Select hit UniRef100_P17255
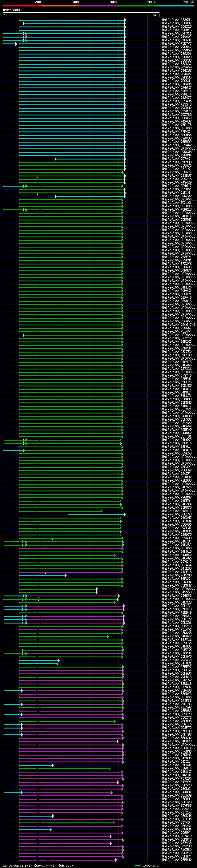The width and height of the screenshot is (197, 868). click(x=177, y=812)
